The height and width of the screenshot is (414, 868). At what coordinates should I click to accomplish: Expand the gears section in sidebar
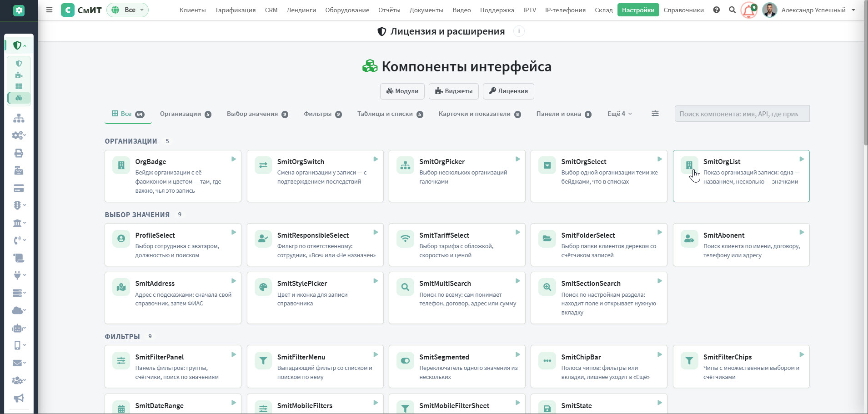coord(19,135)
